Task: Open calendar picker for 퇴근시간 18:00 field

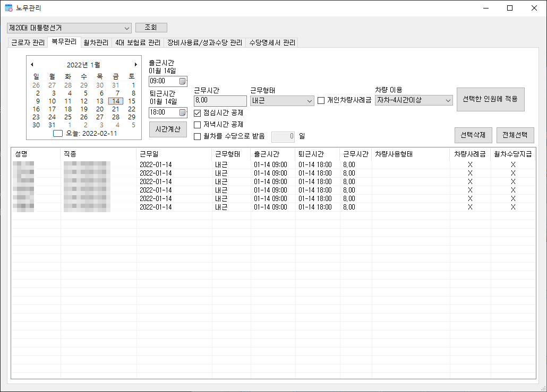Action: [x=183, y=112]
